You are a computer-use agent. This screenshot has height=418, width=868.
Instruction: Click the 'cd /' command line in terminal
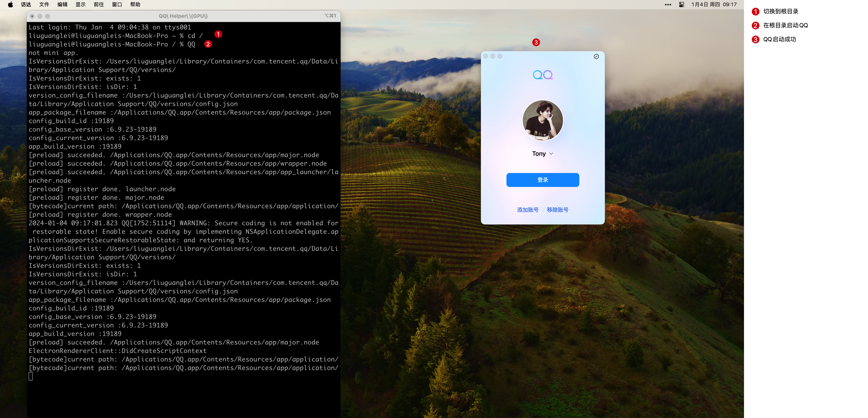[x=116, y=36]
